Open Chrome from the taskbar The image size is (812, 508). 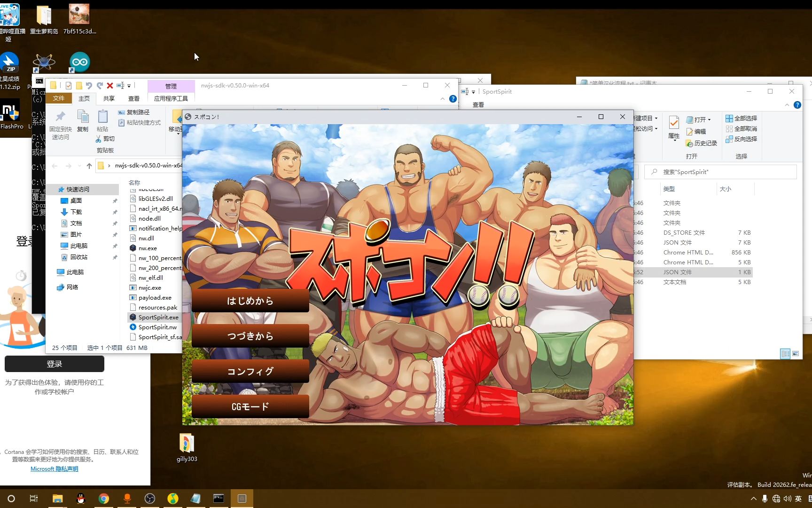(x=104, y=499)
